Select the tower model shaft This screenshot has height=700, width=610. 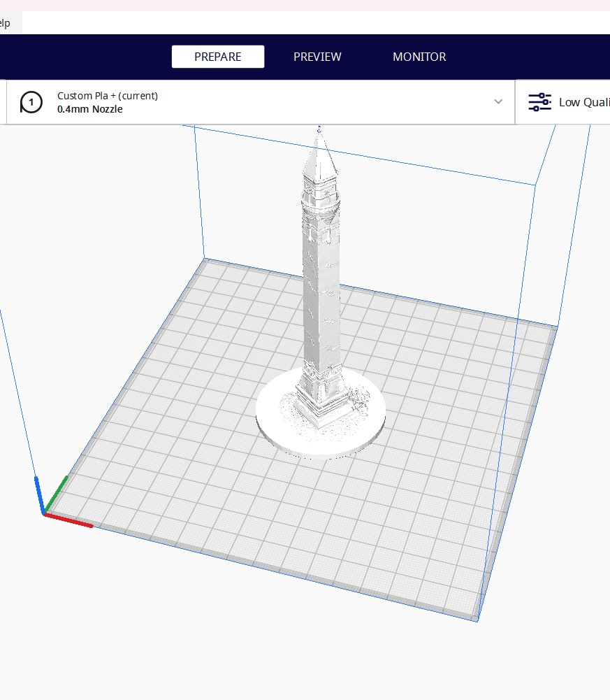321,294
